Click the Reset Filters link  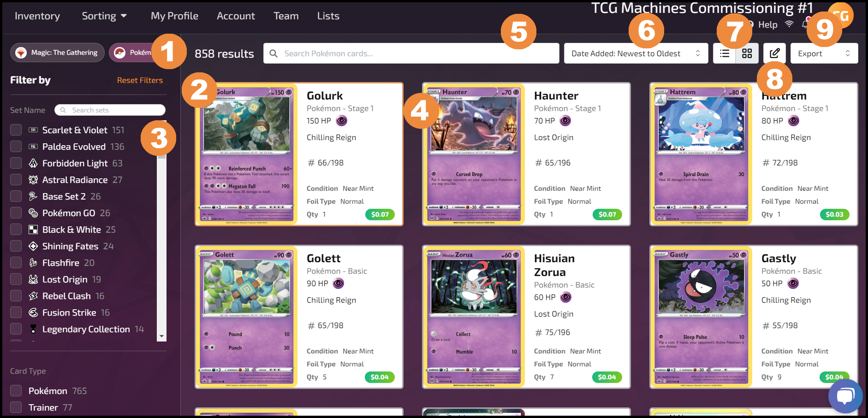pos(140,80)
